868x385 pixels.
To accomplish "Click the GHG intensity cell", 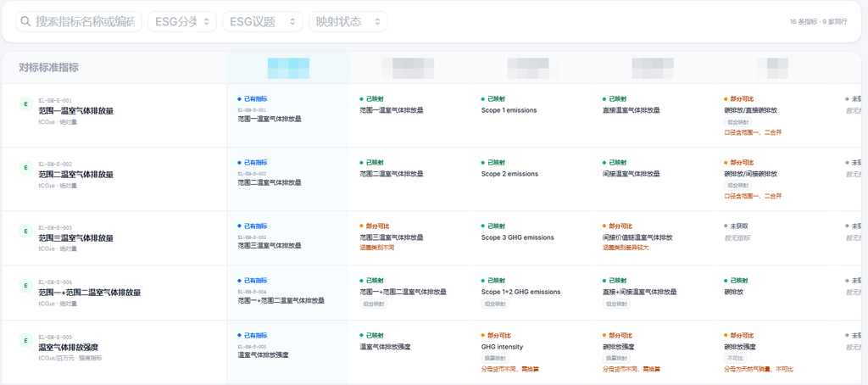I will point(502,347).
